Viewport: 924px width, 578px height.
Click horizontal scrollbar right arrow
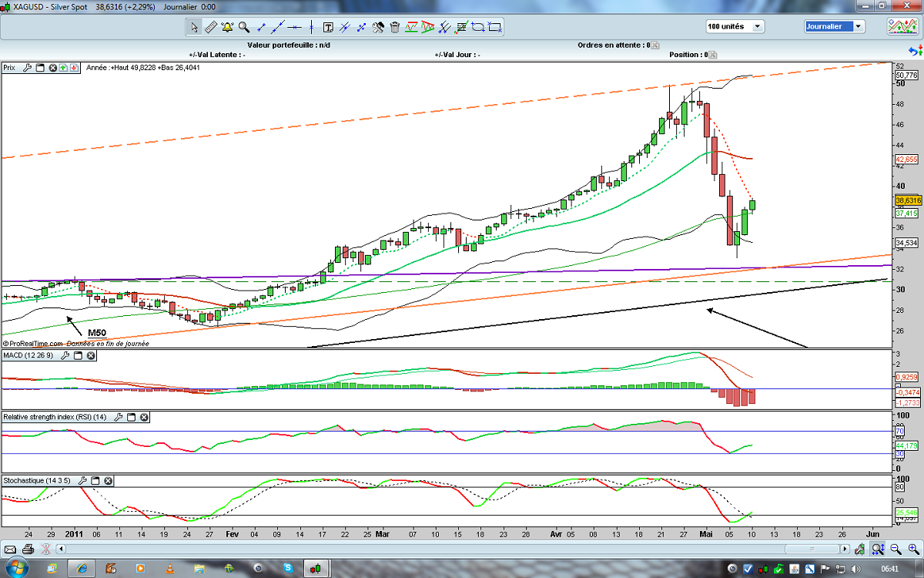tap(845, 549)
